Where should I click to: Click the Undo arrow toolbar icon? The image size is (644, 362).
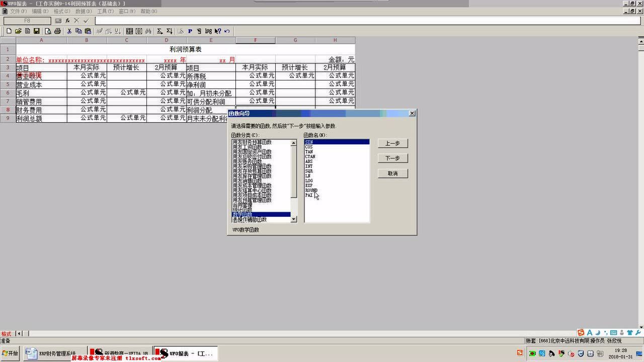(x=227, y=31)
